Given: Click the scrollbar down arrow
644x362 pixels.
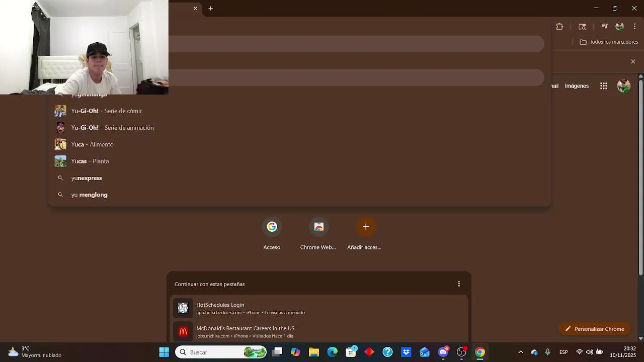Looking at the screenshot, I should click(x=640, y=339).
